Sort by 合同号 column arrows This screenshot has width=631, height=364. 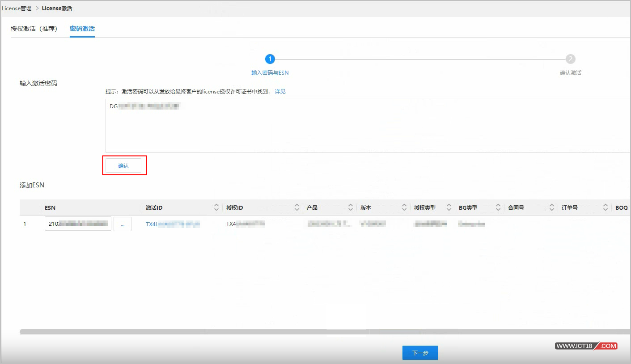pyautogui.click(x=552, y=207)
